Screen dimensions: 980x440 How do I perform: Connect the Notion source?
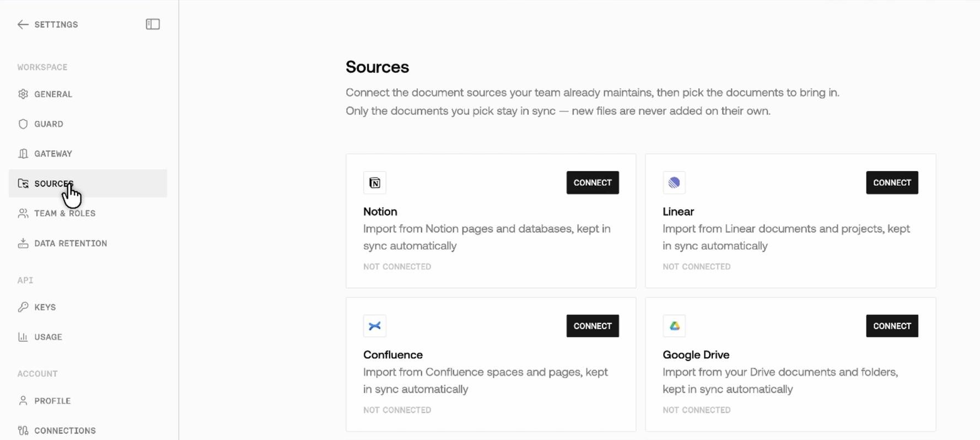(593, 183)
